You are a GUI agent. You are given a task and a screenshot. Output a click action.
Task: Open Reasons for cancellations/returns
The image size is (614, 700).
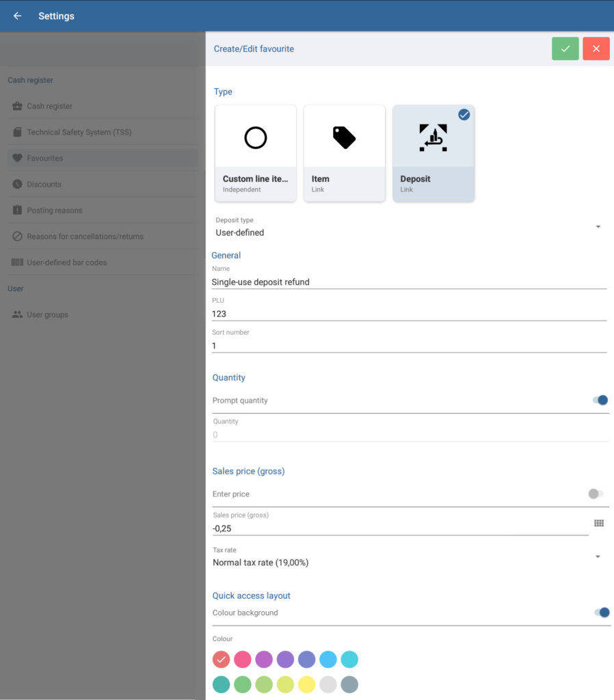tap(85, 237)
